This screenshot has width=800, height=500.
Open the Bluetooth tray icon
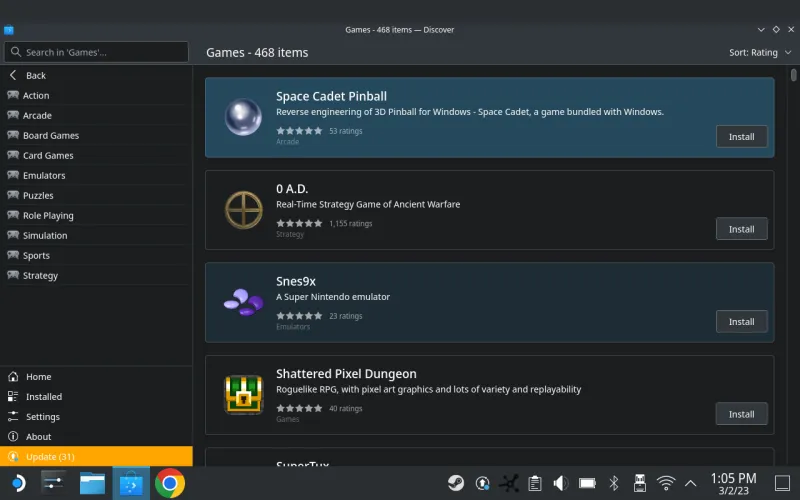coord(615,483)
